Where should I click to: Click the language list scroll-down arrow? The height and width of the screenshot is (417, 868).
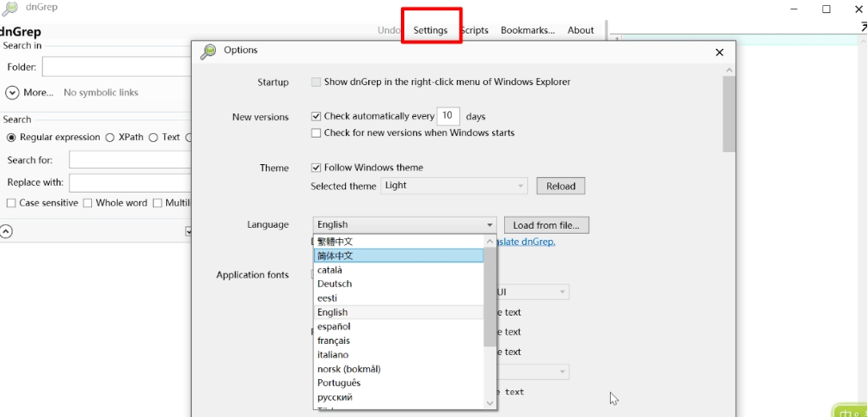click(x=489, y=403)
